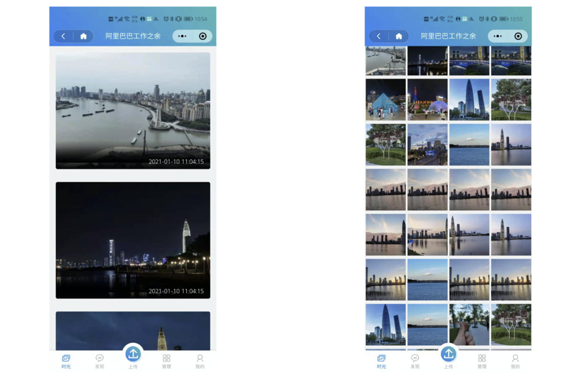The width and height of the screenshot is (588, 376).
Task: Go to 我的 tab in grid-view screen
Action: [515, 361]
